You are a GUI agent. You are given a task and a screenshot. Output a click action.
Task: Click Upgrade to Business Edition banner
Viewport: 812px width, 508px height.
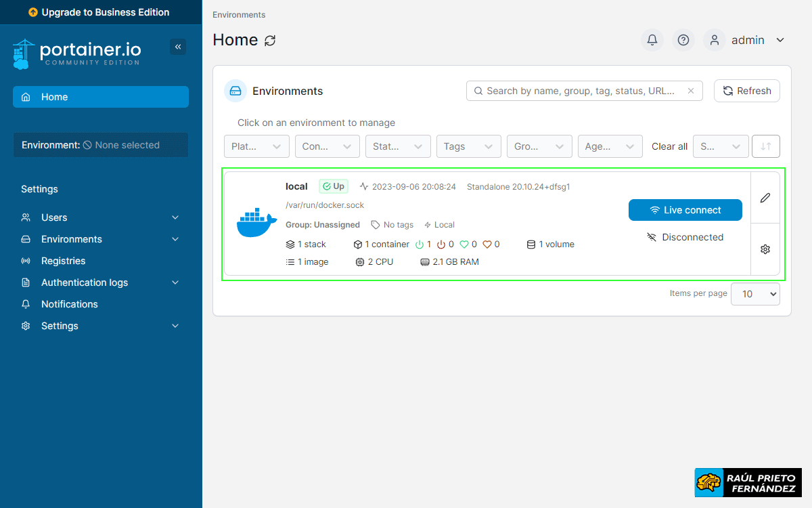point(100,12)
